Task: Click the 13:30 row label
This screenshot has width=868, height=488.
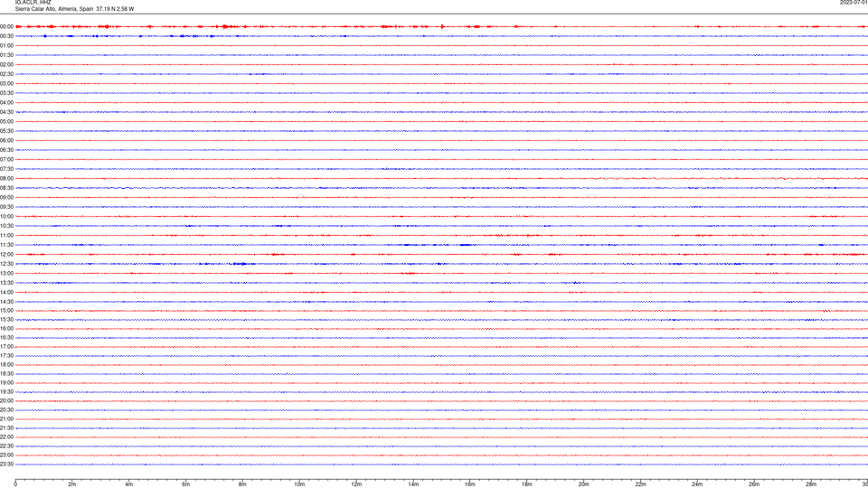Action: coord(6,283)
